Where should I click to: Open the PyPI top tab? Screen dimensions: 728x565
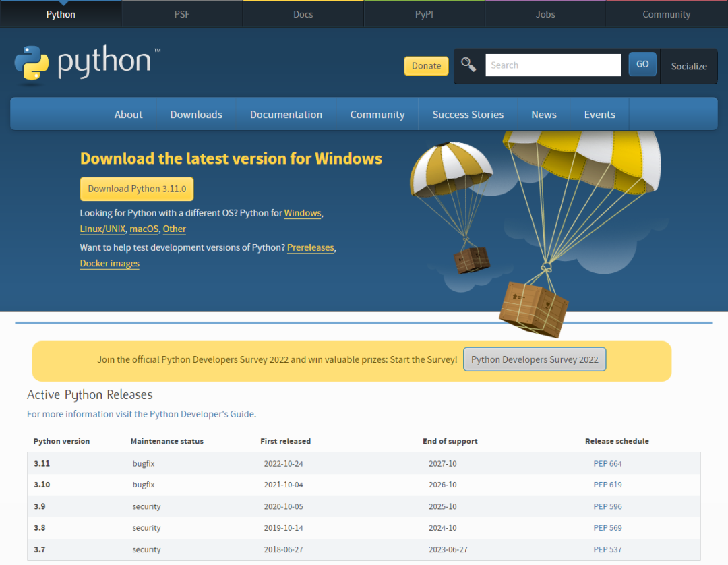point(424,14)
